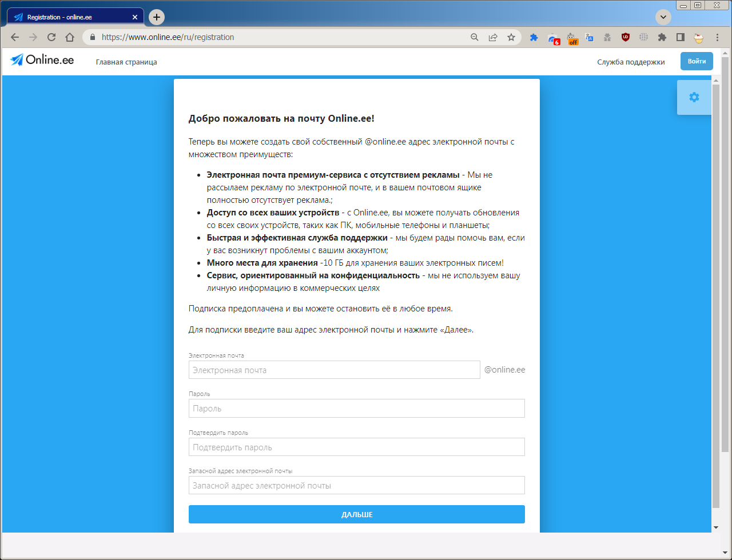732x560 pixels.
Task: Open the Служба поддержки link
Action: [631, 62]
